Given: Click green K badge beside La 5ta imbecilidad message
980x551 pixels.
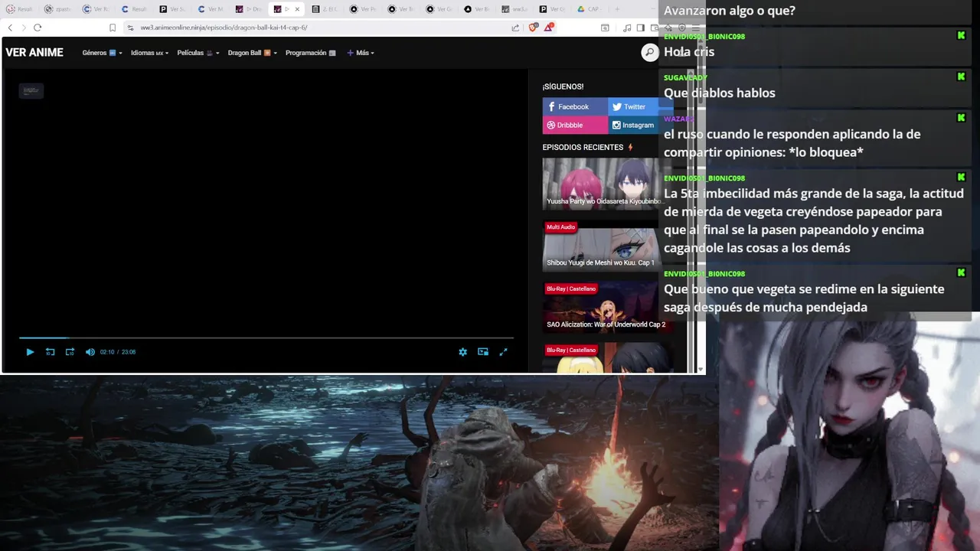Looking at the screenshot, I should (x=961, y=178).
